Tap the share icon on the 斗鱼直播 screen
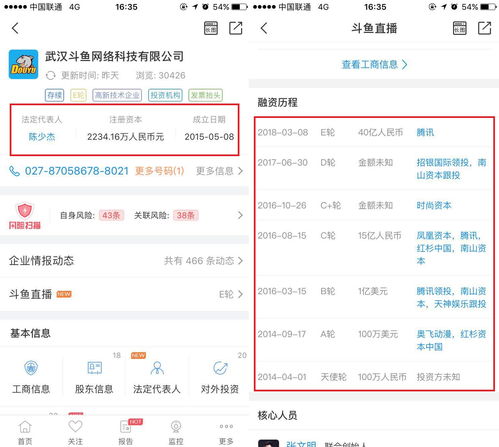 pyautogui.click(x=484, y=28)
